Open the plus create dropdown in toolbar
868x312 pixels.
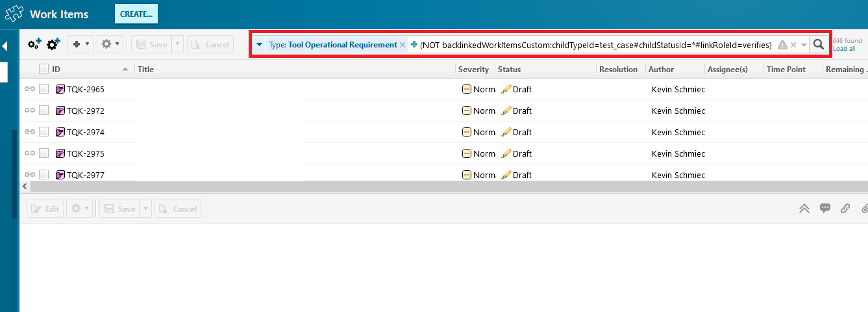click(81, 44)
